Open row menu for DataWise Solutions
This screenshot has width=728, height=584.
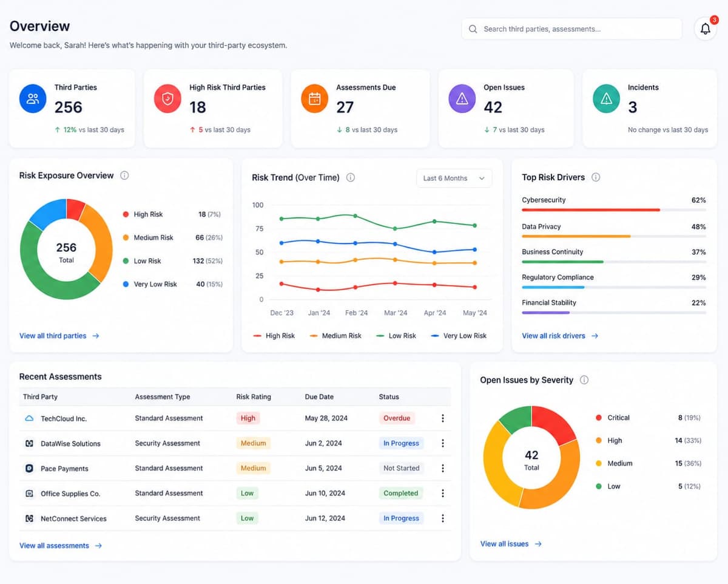pos(443,443)
